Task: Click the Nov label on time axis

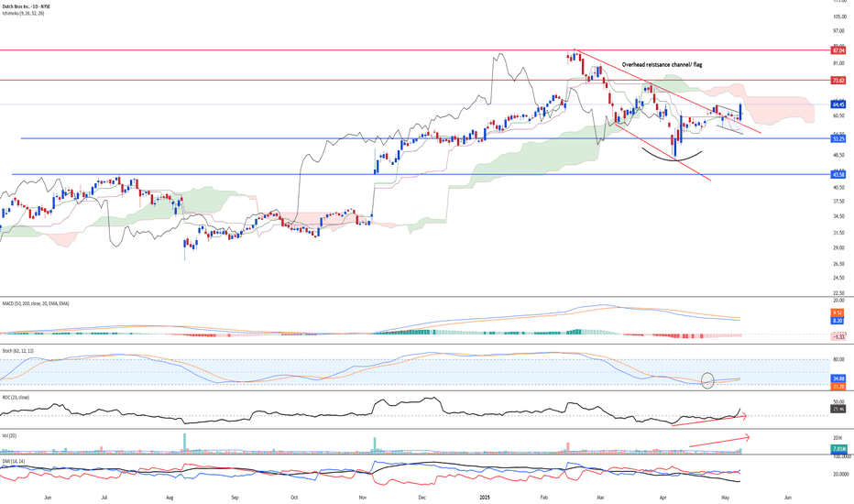Action: coord(363,498)
